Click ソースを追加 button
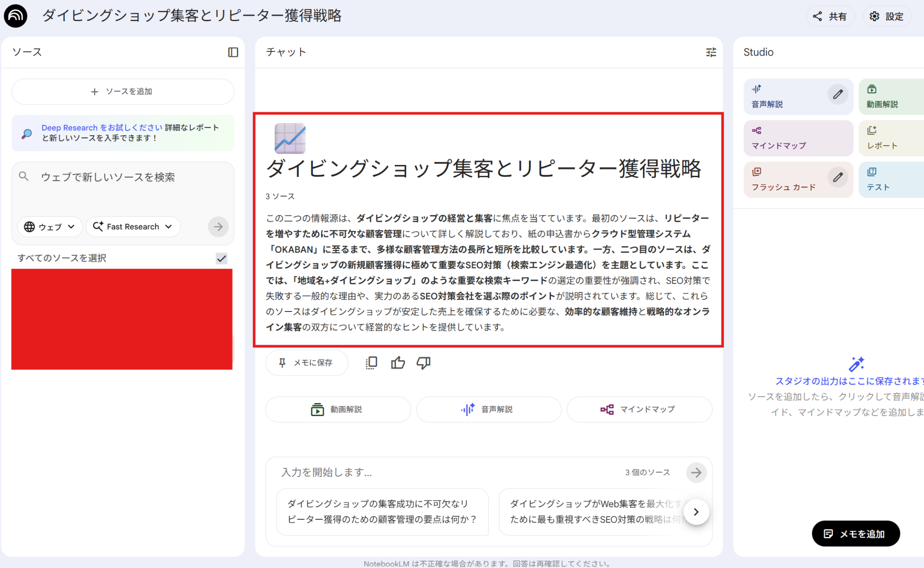The image size is (924, 568). 123,92
